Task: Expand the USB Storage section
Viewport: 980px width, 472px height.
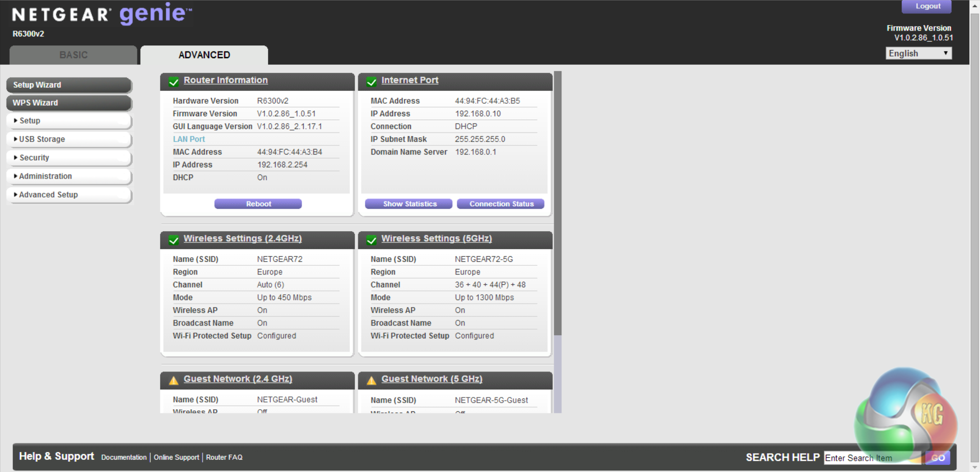Action: pyautogui.click(x=69, y=139)
